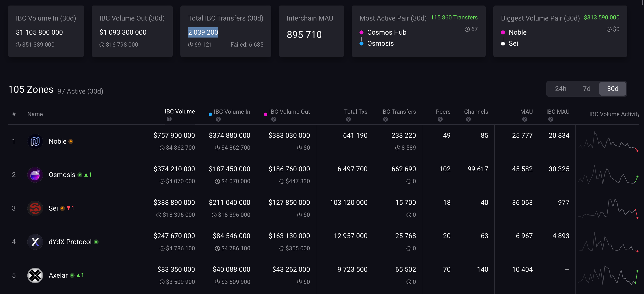Select the 30d period tab
644x294 pixels.
(613, 89)
